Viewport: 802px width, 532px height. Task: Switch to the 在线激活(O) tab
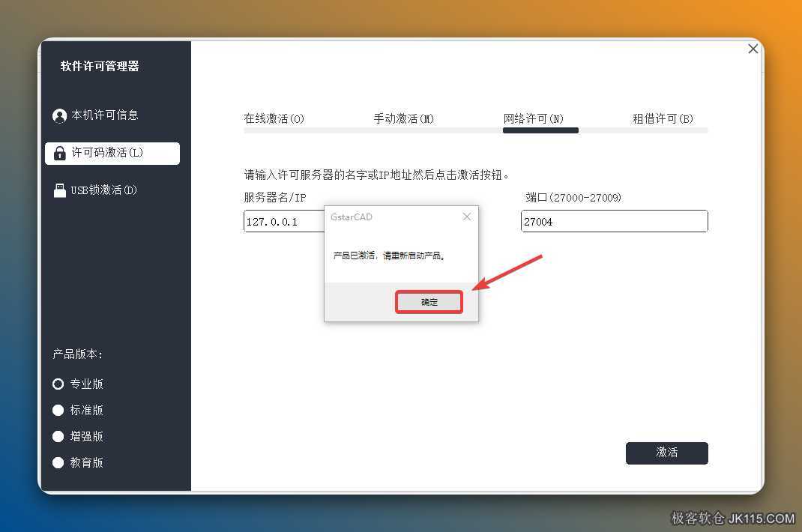[274, 118]
